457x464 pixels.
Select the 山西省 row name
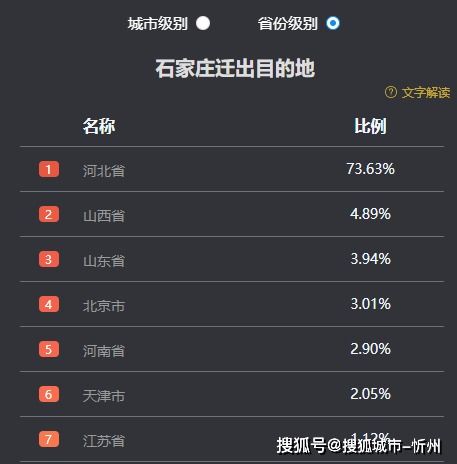pos(104,216)
